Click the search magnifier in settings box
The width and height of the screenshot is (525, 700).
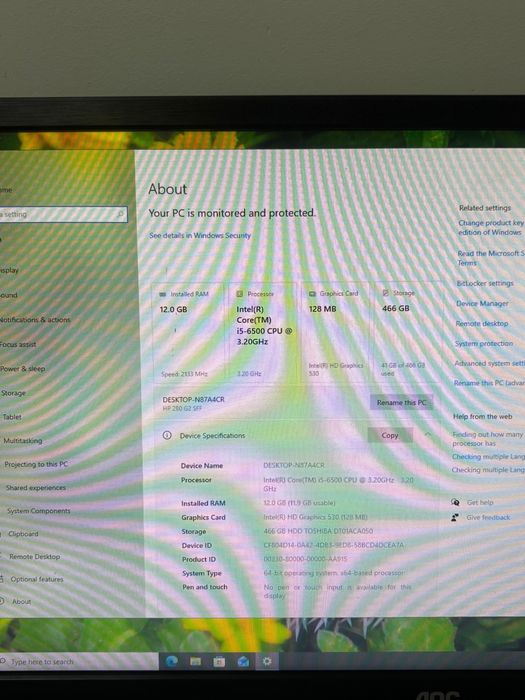tap(120, 214)
